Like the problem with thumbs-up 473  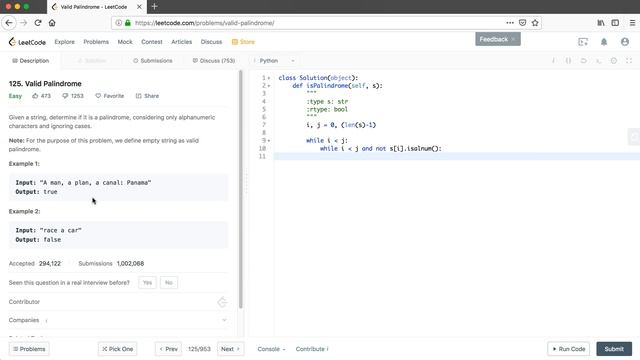tap(42, 96)
